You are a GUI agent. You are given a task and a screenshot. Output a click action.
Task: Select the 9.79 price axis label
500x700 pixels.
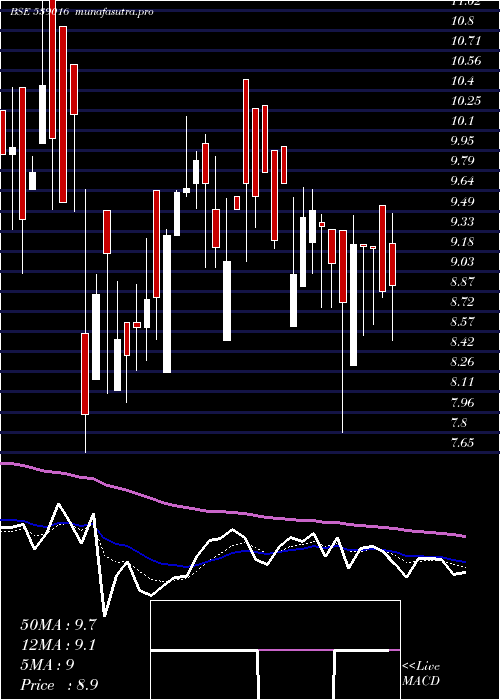coord(463,161)
